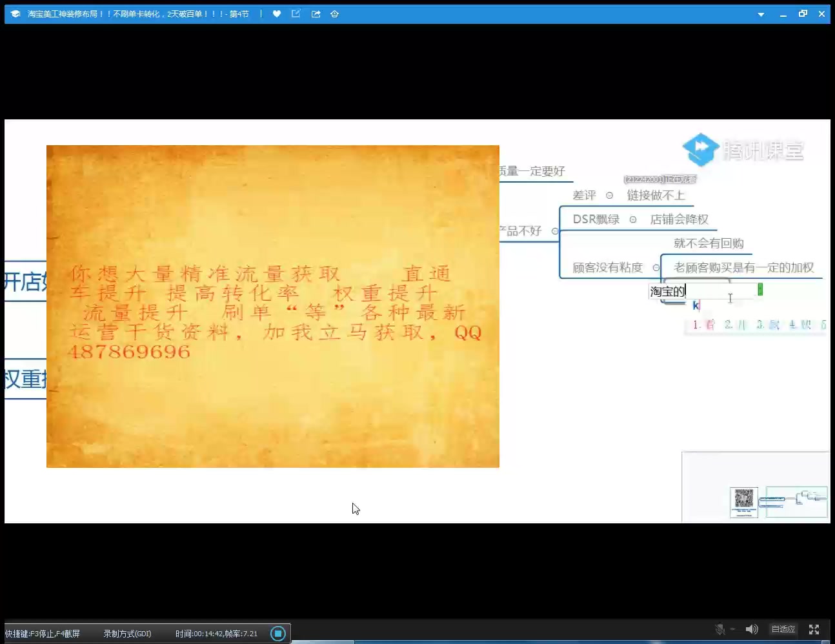Select the 链接做不上 mind map node
Image resolution: width=835 pixels, height=644 pixels.
pyautogui.click(x=656, y=196)
